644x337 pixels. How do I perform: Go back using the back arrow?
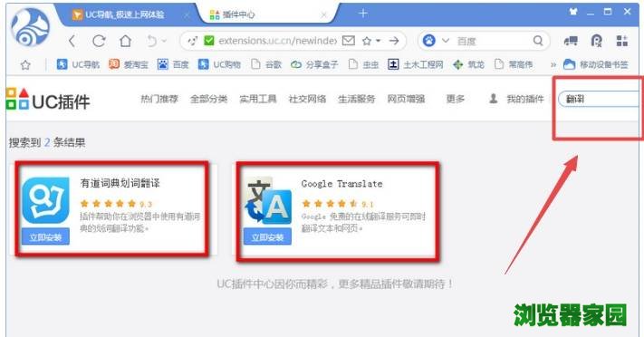(72, 41)
